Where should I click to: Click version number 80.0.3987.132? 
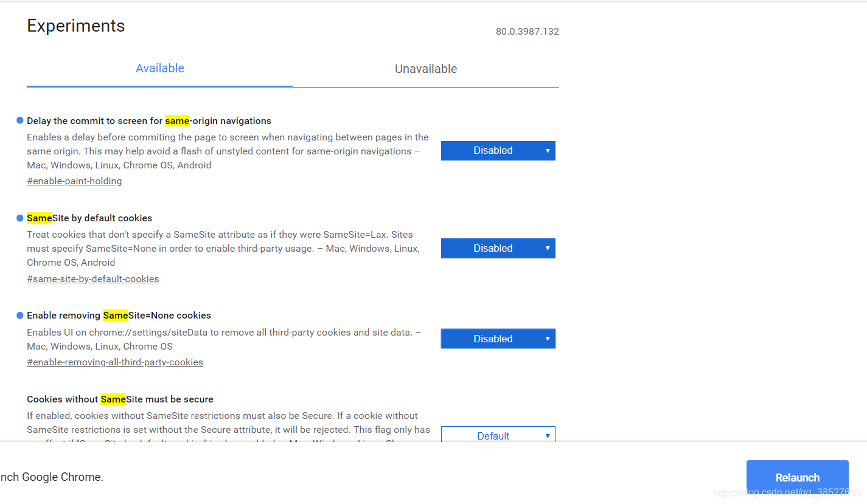(527, 32)
